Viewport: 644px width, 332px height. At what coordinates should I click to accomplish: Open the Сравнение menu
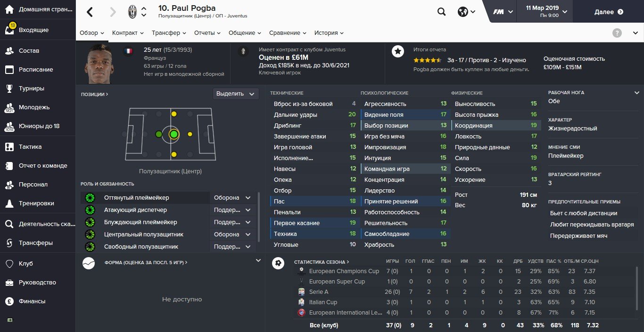pos(288,33)
